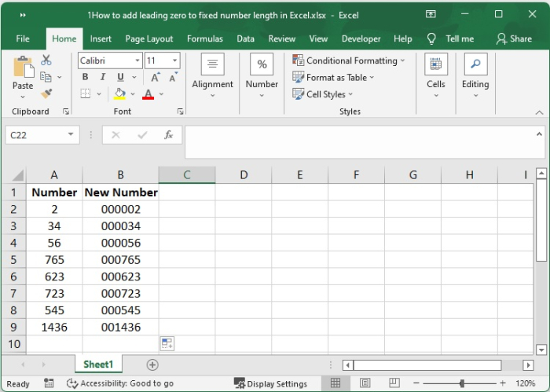Click the Share button

513,38
